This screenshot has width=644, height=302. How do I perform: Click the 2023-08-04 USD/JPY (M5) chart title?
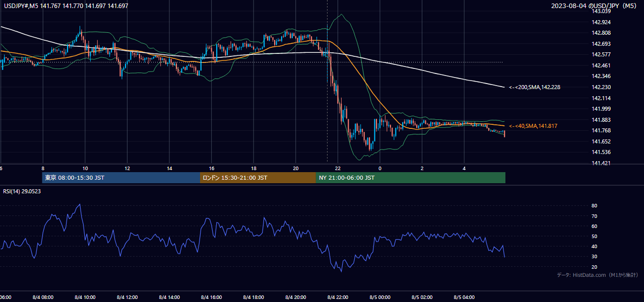[x=594, y=6]
